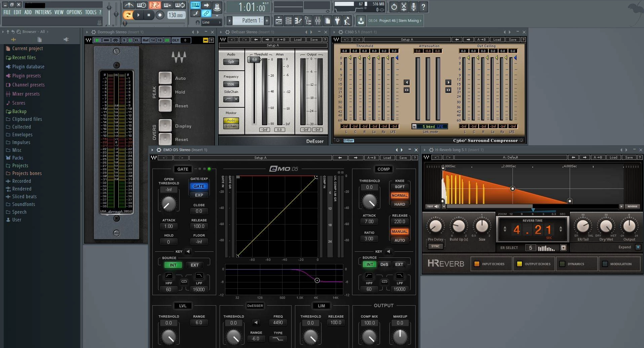Select GATE mode in EMO-D5
Image resolution: width=644 pixels, height=348 pixels.
click(x=199, y=186)
